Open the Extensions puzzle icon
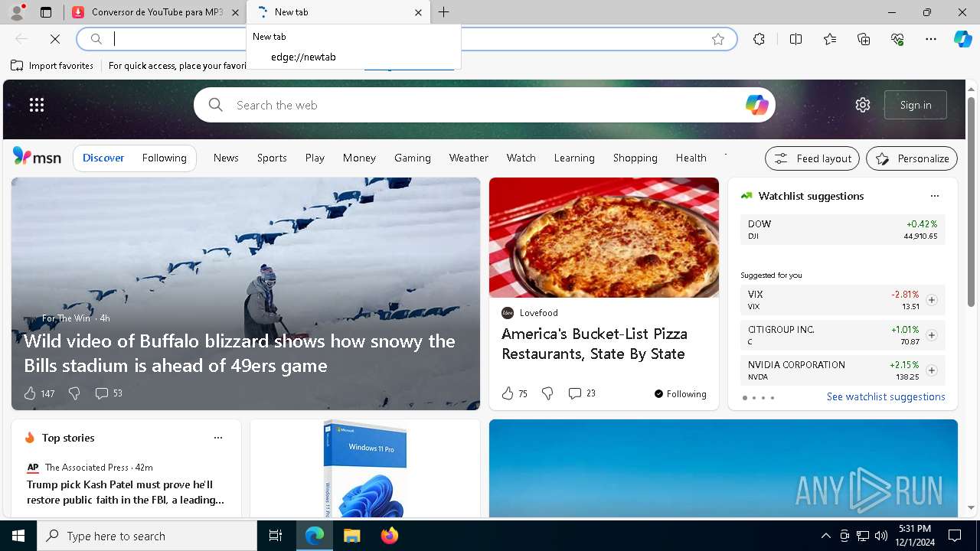This screenshot has width=980, height=551. tap(759, 39)
